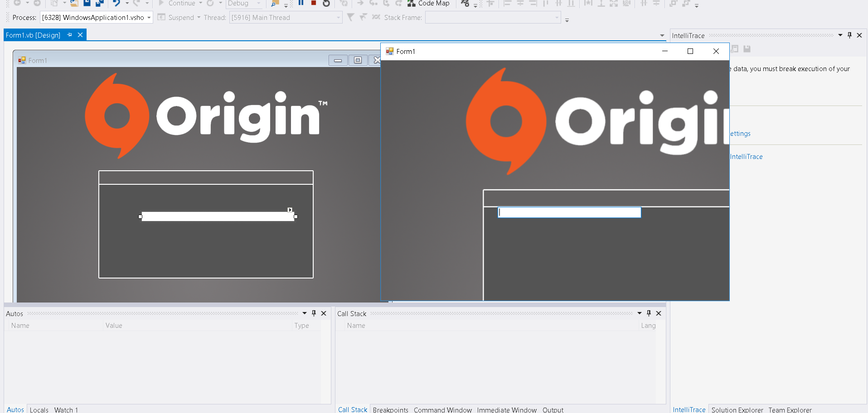The width and height of the screenshot is (868, 413).
Task: Open the document tab list dropdown
Action: coord(662,35)
